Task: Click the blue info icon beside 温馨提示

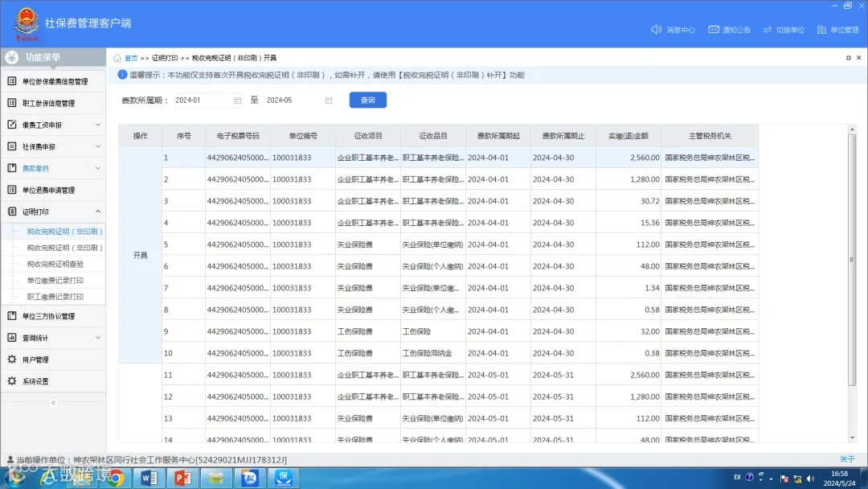Action: point(122,75)
